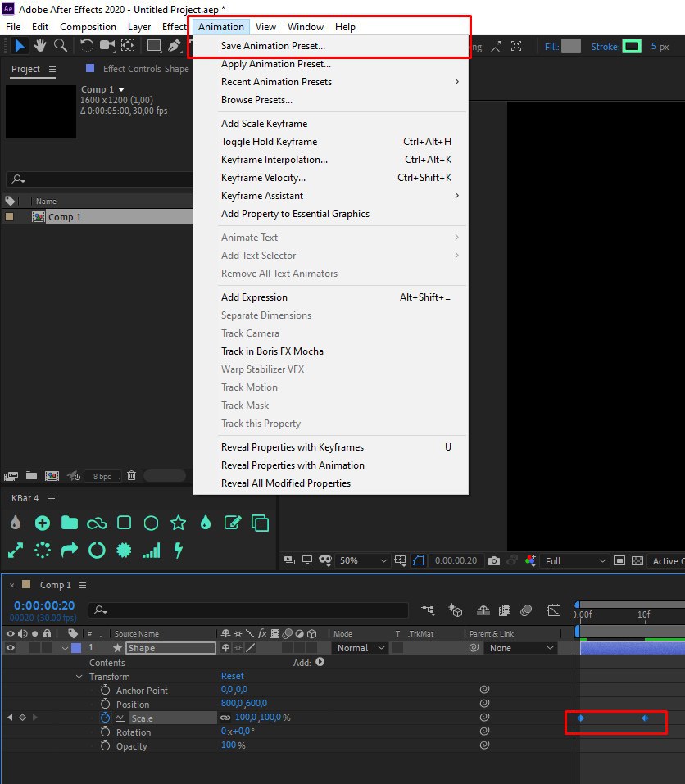Screen dimensions: 685x784
Task: Enable the Rotation stopwatch
Action: click(105, 732)
